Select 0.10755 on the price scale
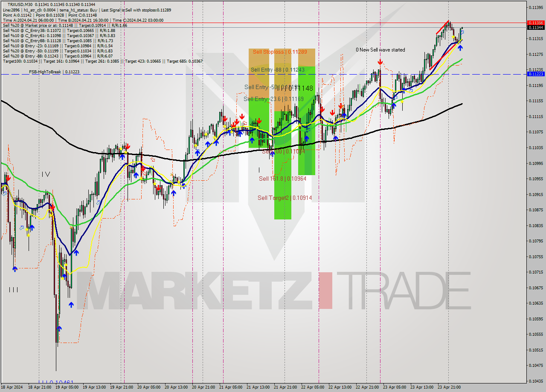The width and height of the screenshot is (546, 392). pyautogui.click(x=535, y=257)
